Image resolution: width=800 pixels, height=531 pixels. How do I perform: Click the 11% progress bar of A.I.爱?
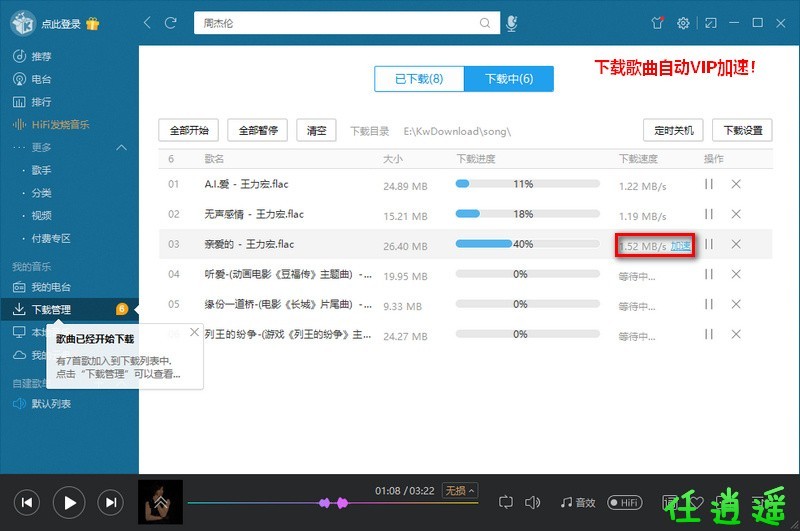tap(528, 184)
